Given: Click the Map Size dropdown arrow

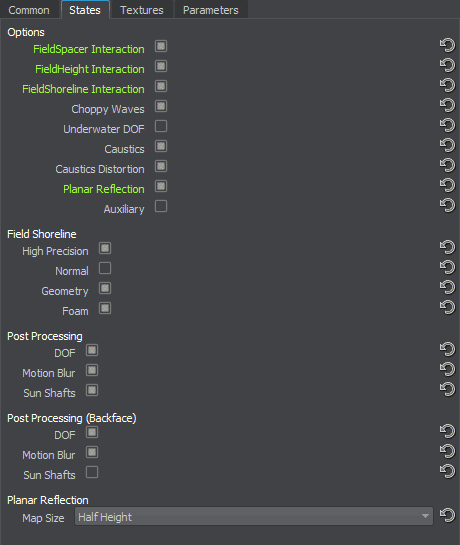Looking at the screenshot, I should coord(425,516).
